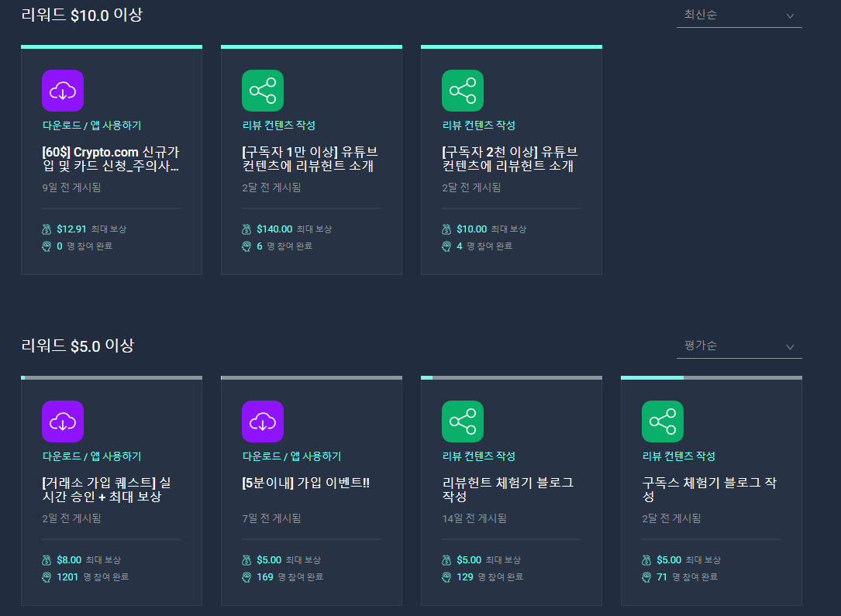Viewport: 841px width, 616px height.
Task: Click money bag icon next to $140.00
Action: [x=246, y=229]
